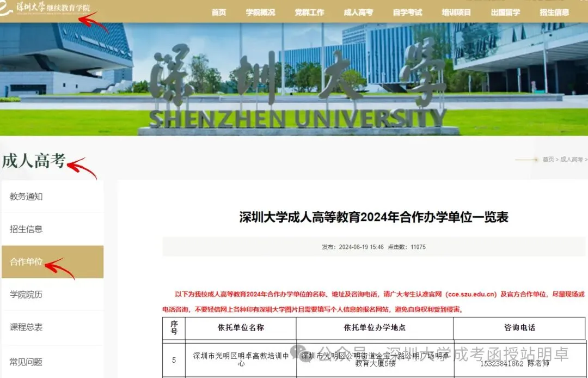Open 课程总表 in the sidebar

(x=52, y=327)
